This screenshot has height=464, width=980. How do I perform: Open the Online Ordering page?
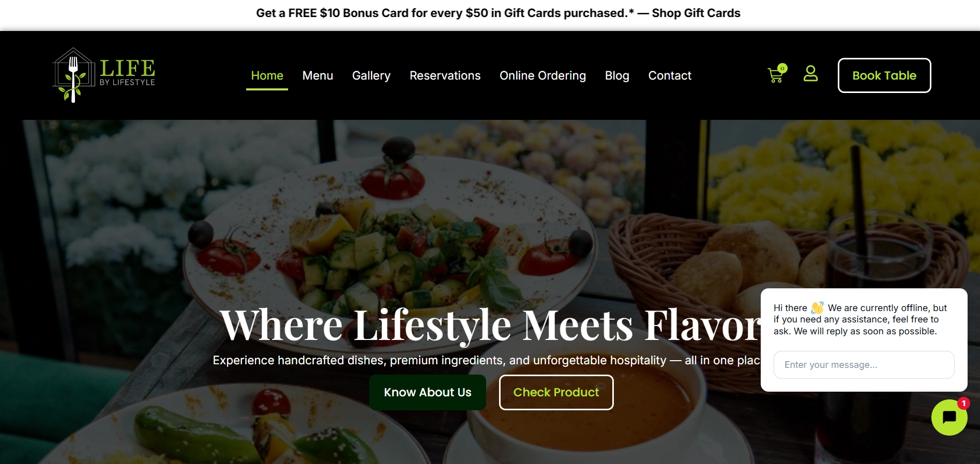click(542, 75)
